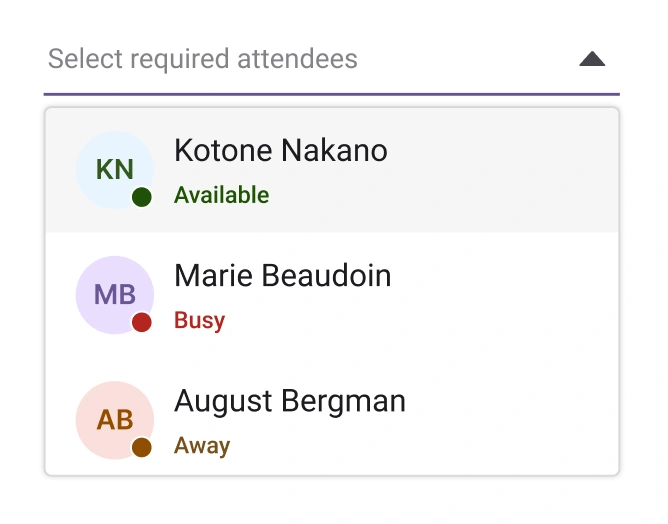668x524 pixels.
Task: Click Kotone Nakano's green status dot
Action: [142, 197]
